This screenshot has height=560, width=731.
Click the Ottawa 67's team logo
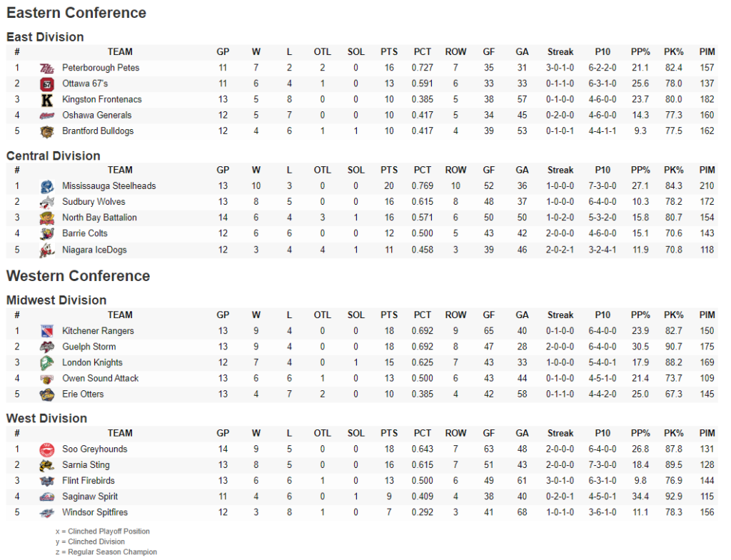[46, 84]
